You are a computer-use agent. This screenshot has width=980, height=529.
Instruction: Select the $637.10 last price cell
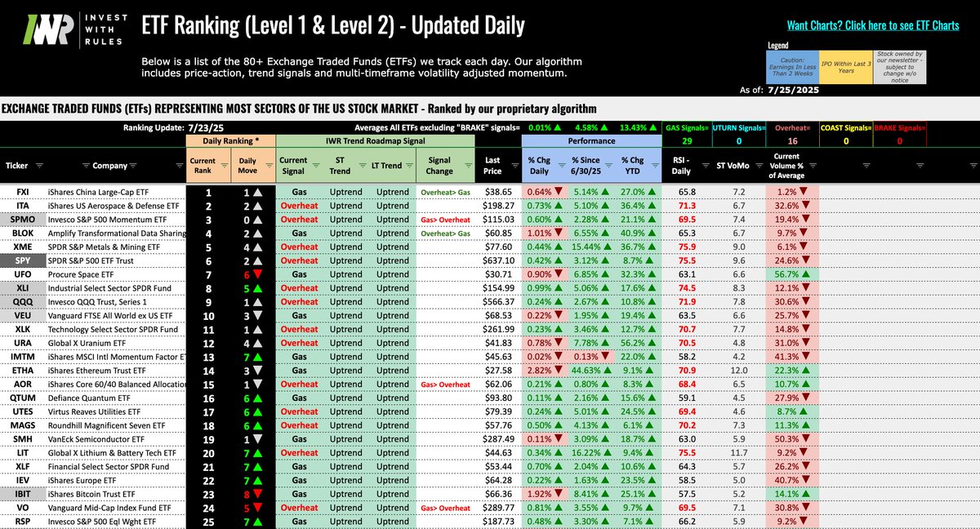click(x=498, y=260)
